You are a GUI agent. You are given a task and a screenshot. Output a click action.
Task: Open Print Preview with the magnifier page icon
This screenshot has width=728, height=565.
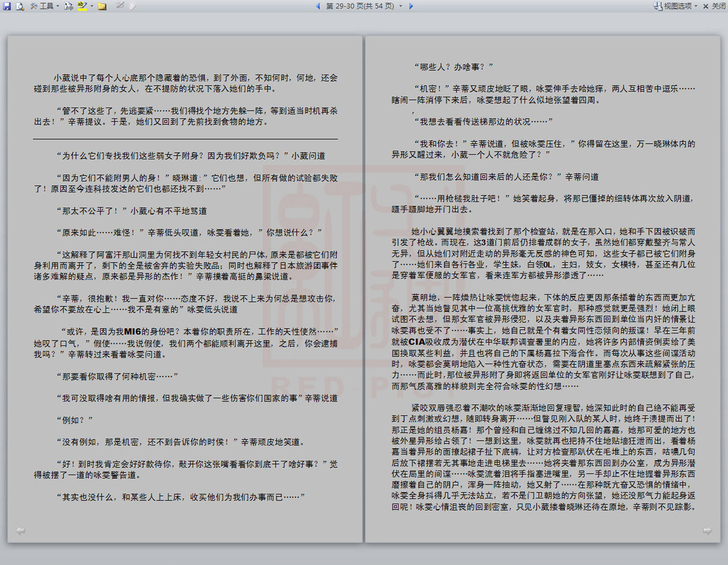(x=20, y=6)
